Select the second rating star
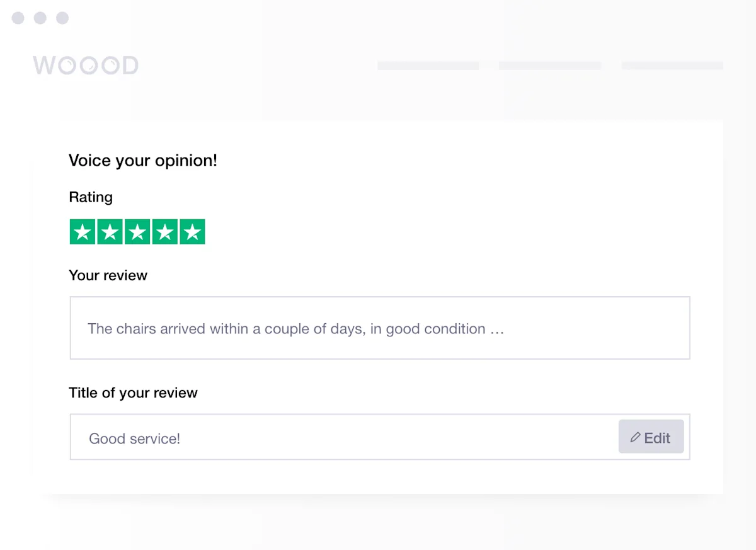 point(110,231)
